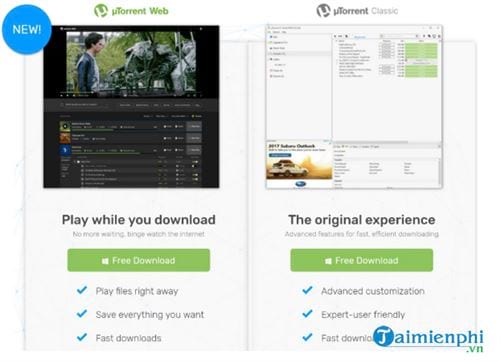Image resolution: width=500 pixels, height=362 pixels.
Task: Click Free Download under µTorrent Classic
Action: tap(362, 260)
